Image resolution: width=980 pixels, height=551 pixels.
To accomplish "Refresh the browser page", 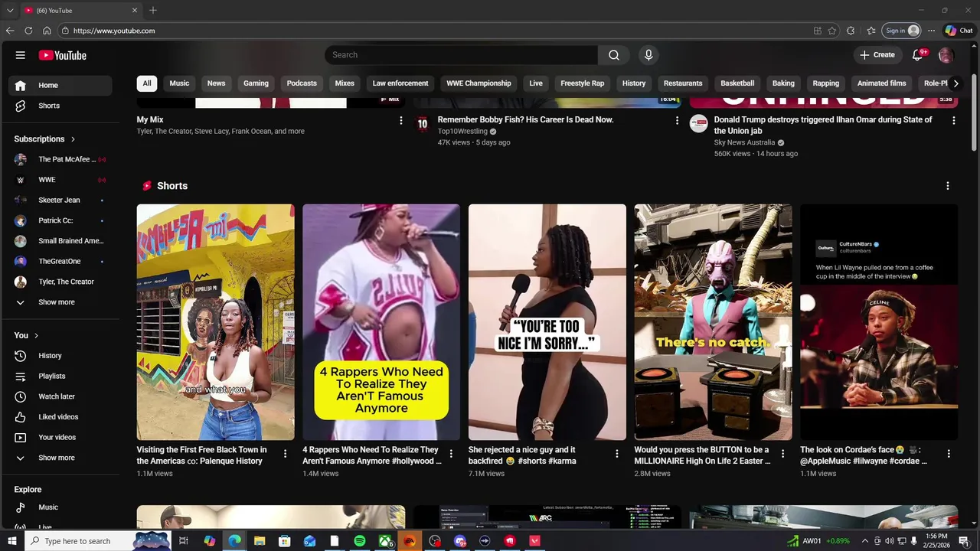I will 28,31.
